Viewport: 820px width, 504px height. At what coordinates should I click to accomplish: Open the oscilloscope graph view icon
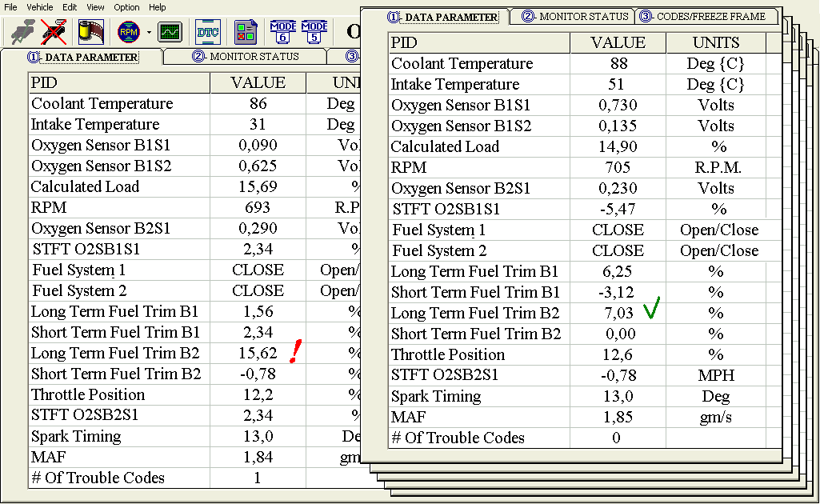(x=170, y=32)
